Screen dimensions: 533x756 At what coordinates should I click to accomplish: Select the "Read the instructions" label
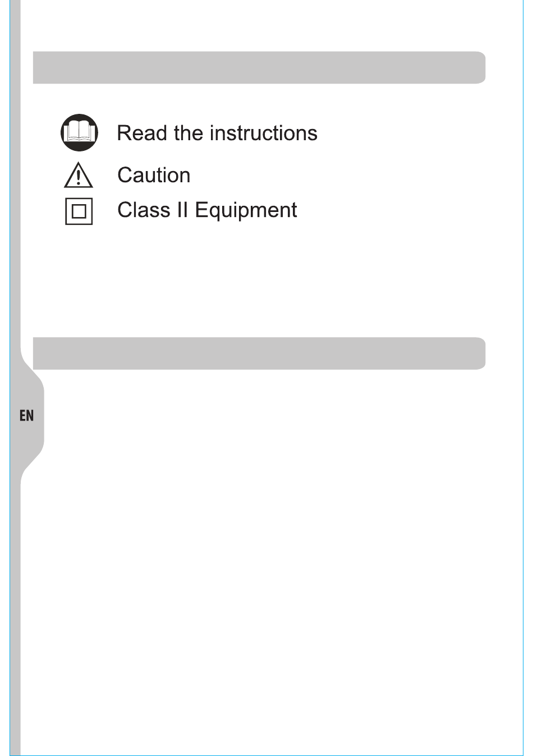[217, 133]
